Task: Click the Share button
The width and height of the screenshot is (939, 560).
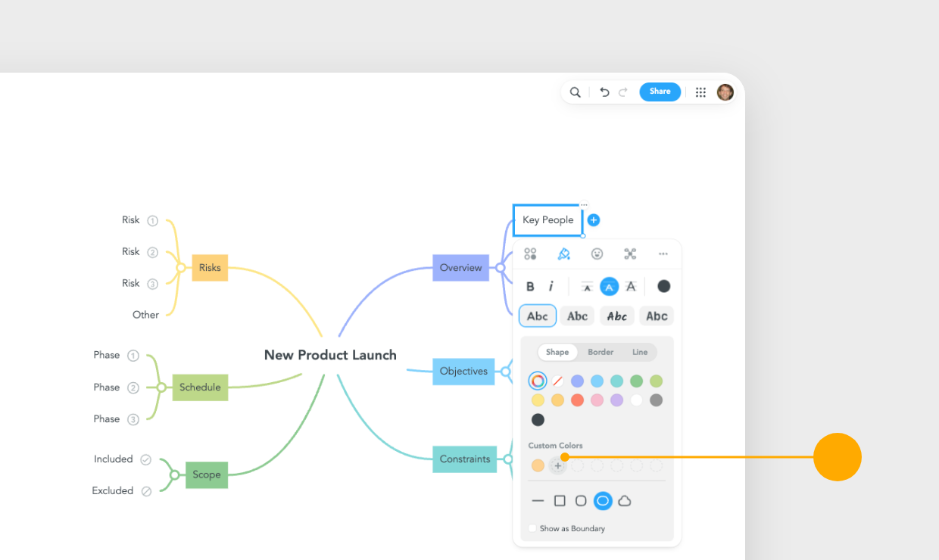Action: click(660, 92)
